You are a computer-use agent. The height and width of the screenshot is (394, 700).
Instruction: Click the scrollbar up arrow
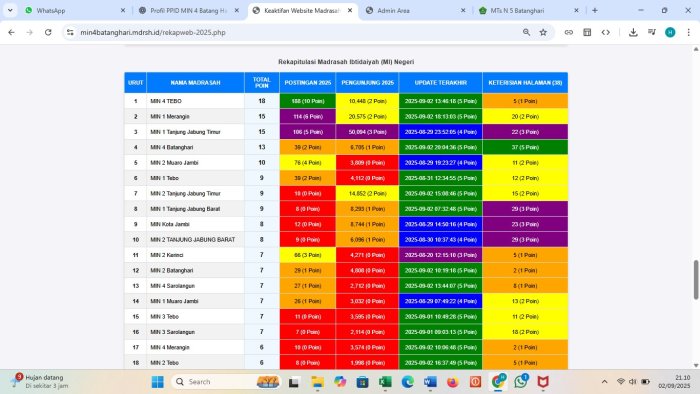(696, 49)
